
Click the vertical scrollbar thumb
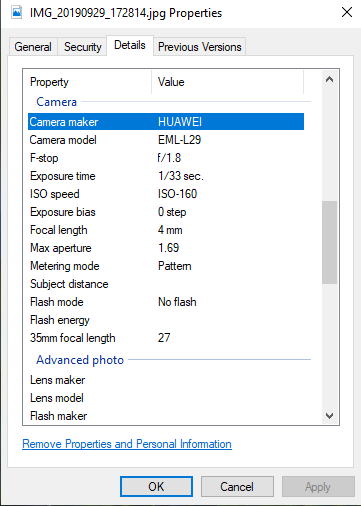329,242
